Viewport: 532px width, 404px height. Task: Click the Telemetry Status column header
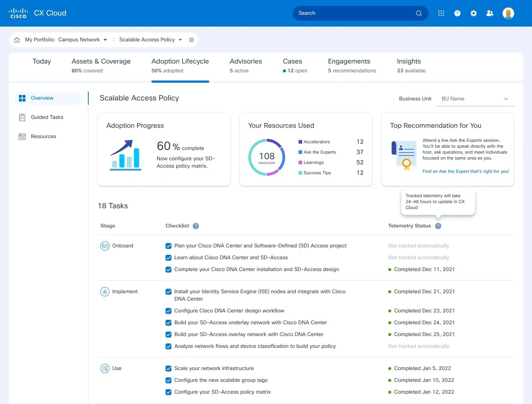[x=409, y=226]
